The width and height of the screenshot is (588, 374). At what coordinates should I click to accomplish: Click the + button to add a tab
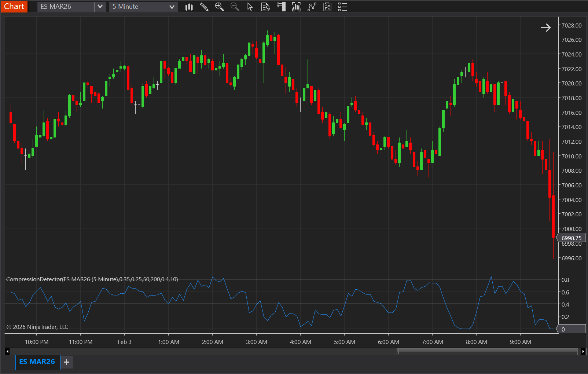click(x=66, y=362)
